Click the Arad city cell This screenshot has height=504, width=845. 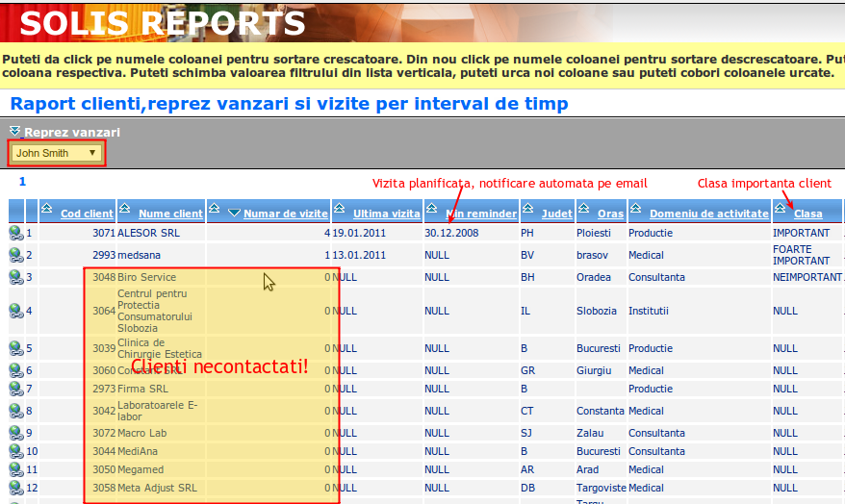point(587,470)
